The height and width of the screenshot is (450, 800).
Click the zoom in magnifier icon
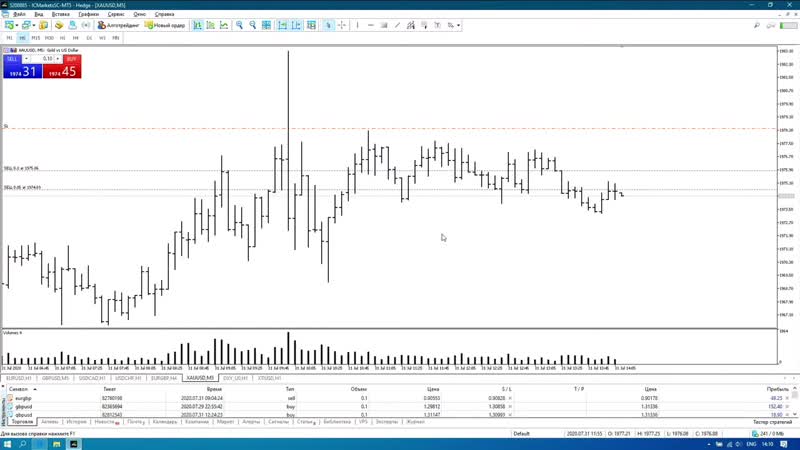(239, 25)
